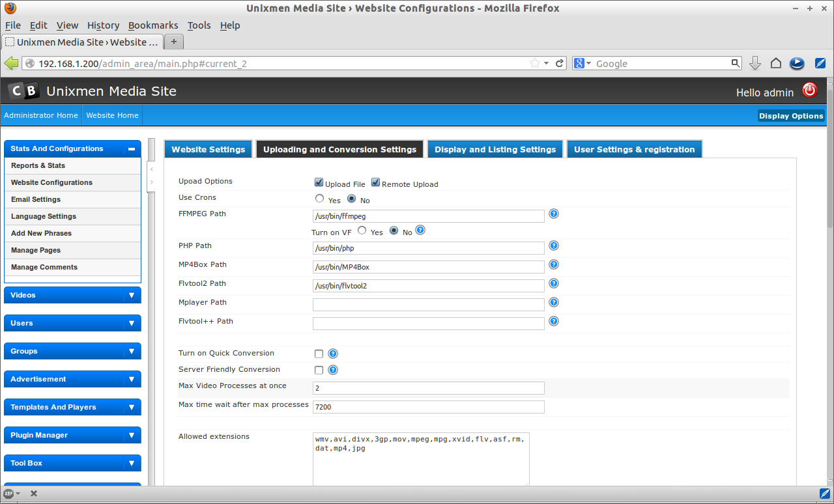Click the blue pen toolbar icon

tap(820, 63)
